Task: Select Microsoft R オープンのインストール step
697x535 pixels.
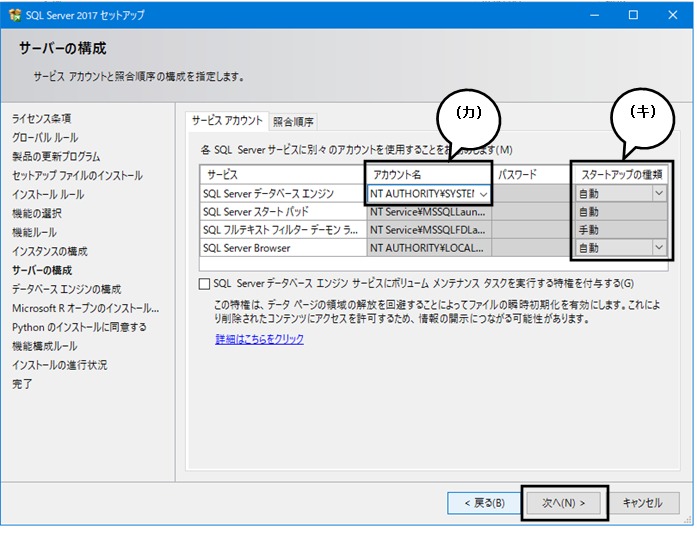Action: pyautogui.click(x=85, y=308)
